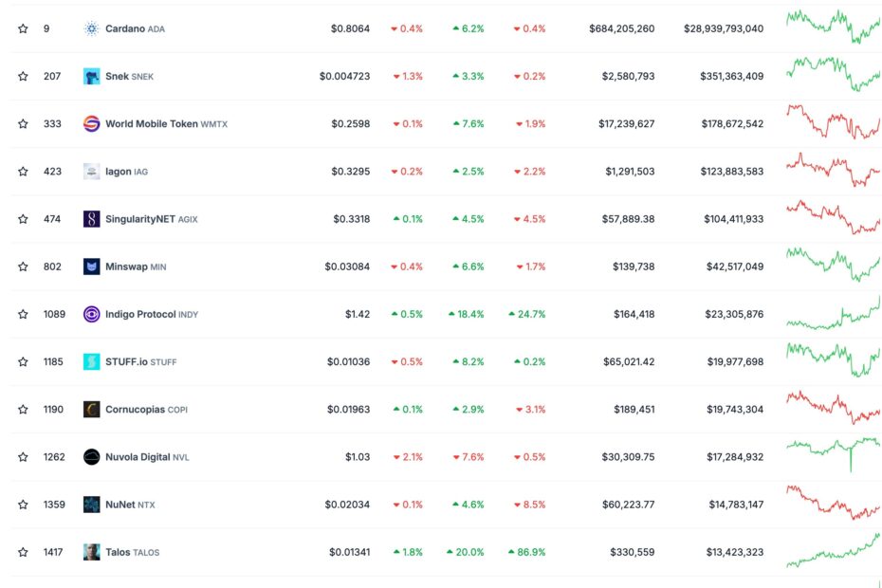Go to the Talos TALOS coin page
882x588 pixels.
[x=132, y=552]
